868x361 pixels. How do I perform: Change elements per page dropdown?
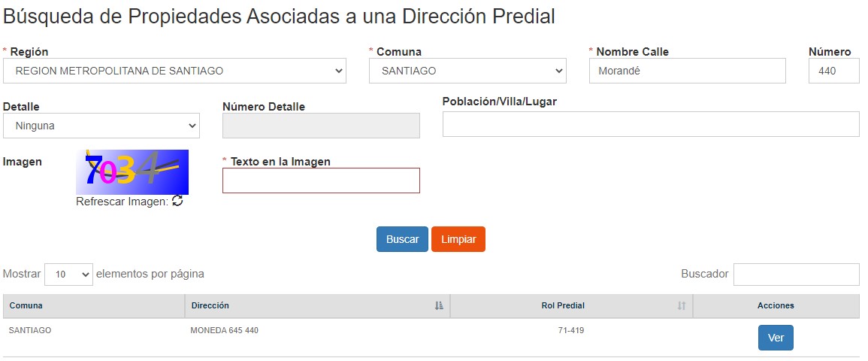pos(68,274)
